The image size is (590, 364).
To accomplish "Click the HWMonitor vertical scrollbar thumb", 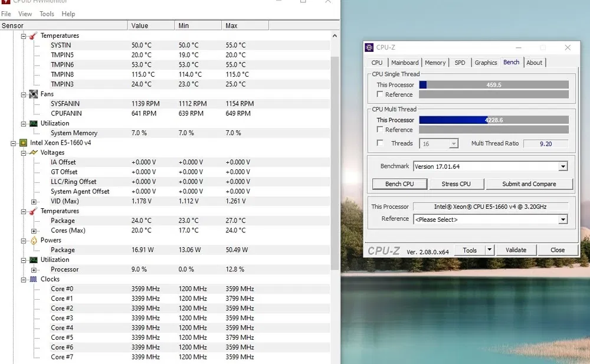I will click(x=335, y=163).
